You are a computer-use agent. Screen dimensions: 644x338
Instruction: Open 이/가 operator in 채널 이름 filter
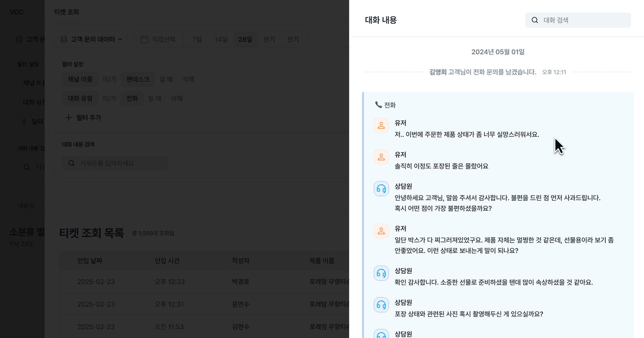point(109,79)
